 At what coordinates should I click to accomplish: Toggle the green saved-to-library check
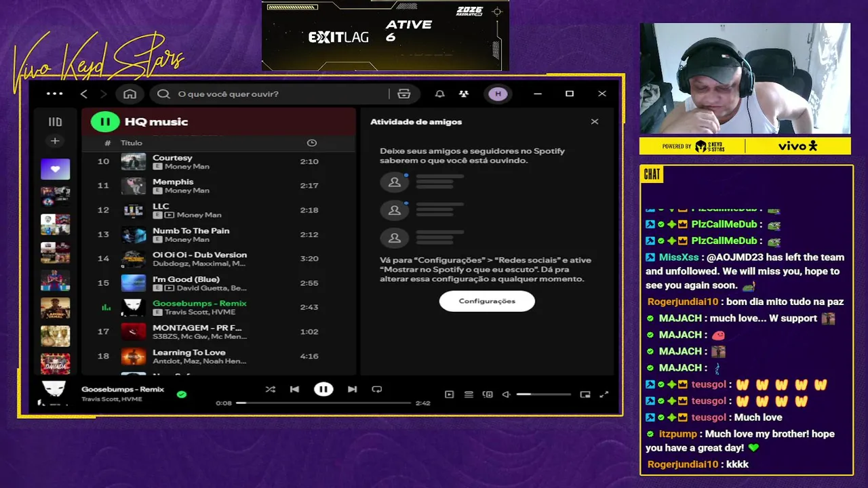[x=181, y=394]
